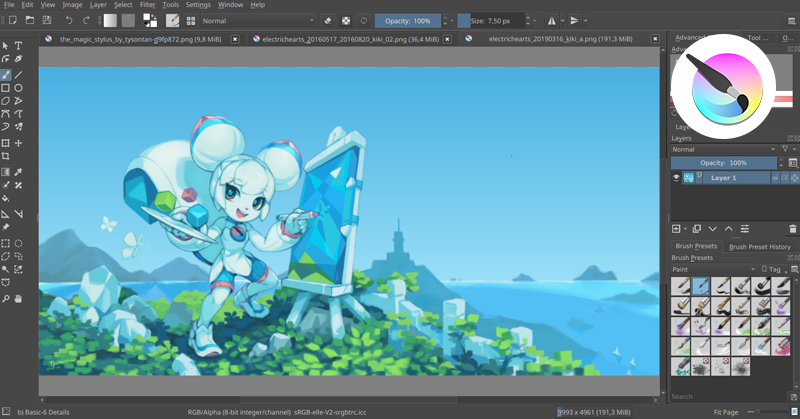Open vertical mirror options arrow

pos(585,21)
